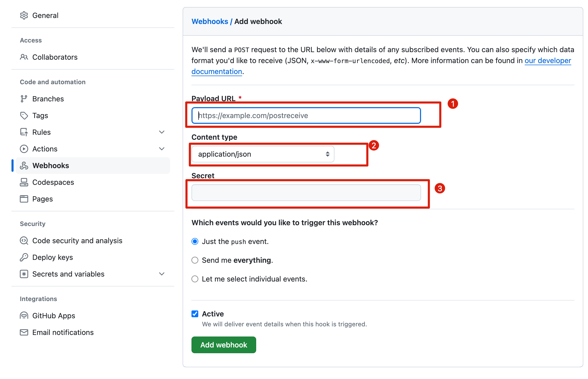Open Code security and analysis settings
Image resolution: width=588 pixels, height=379 pixels.
pyautogui.click(x=77, y=241)
